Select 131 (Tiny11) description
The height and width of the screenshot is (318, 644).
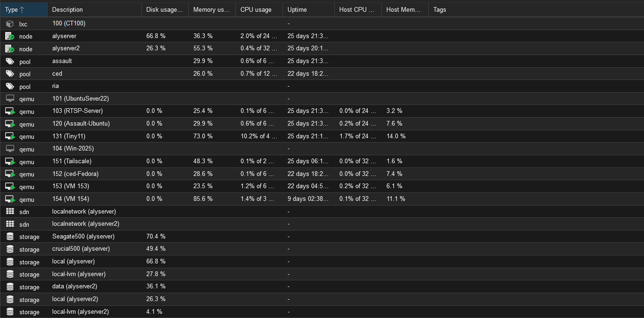(x=69, y=136)
